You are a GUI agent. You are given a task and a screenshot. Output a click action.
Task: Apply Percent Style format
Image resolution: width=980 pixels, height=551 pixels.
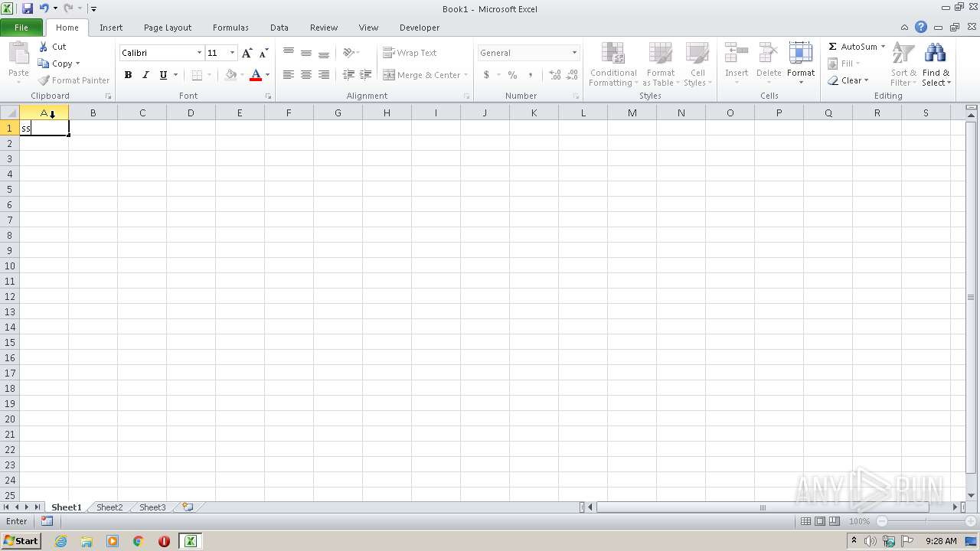point(512,75)
